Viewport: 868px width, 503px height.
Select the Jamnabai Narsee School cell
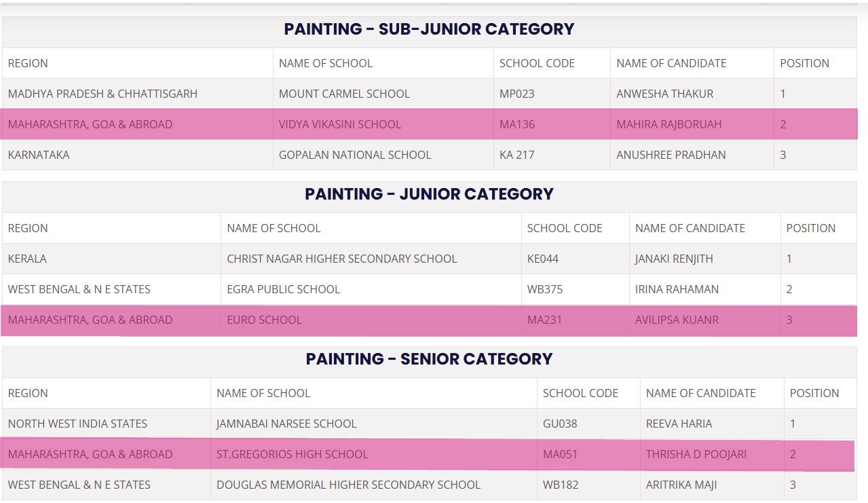coord(286,424)
